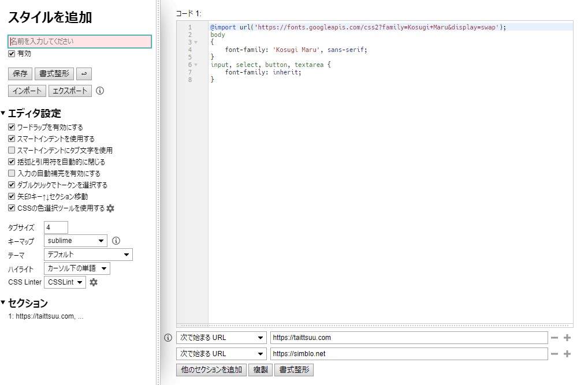Open the テーマ dropdown showing デフォルト
The width and height of the screenshot is (588, 385).
88,255
